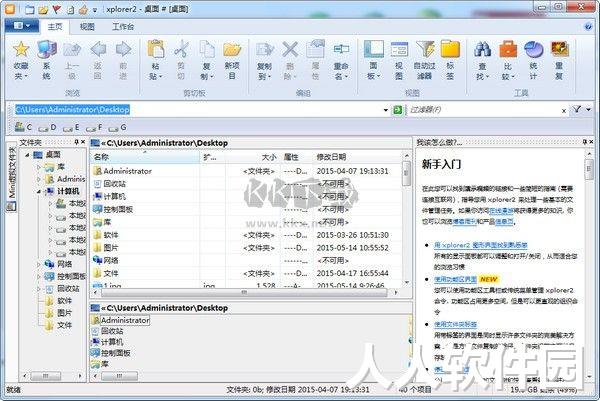Toggle the 自动过滤器 funnel icon

[425, 50]
